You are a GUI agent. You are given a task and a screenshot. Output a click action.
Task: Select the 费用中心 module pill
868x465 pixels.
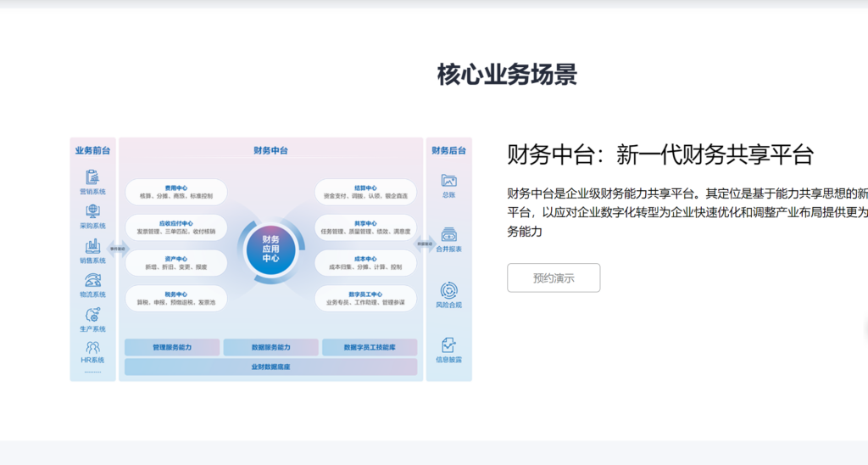click(x=176, y=192)
